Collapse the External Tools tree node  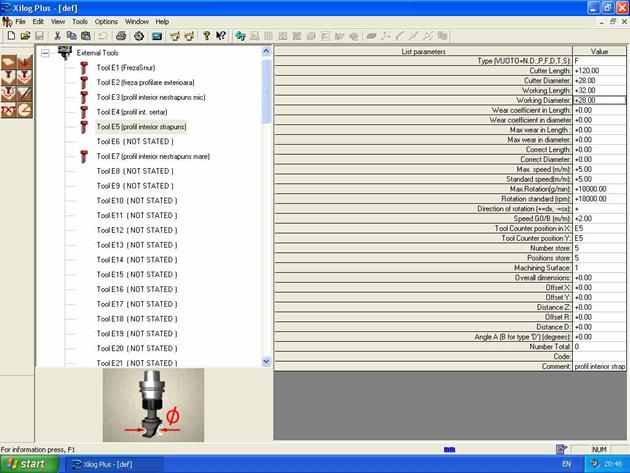(x=45, y=52)
